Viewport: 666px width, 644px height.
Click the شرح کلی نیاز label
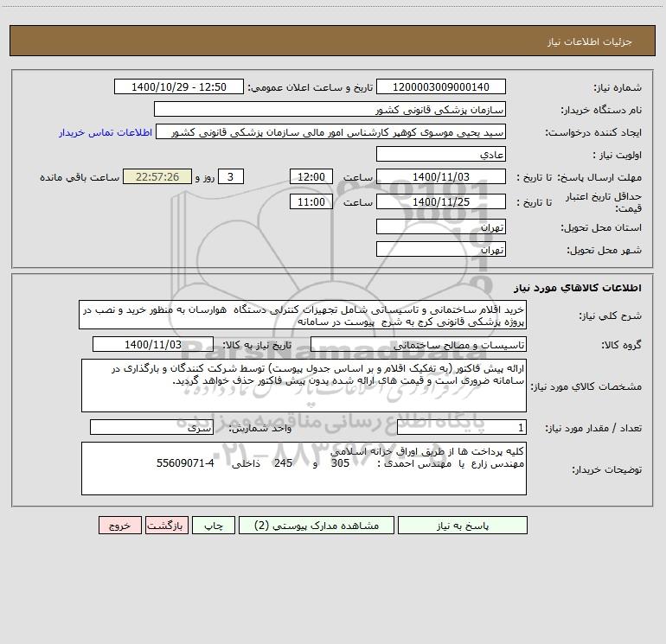(x=611, y=316)
